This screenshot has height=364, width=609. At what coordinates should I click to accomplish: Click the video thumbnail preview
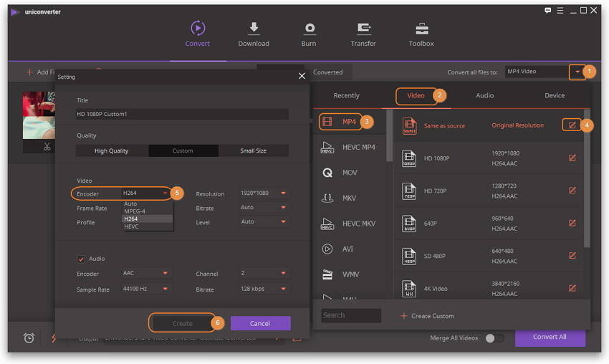[x=39, y=115]
